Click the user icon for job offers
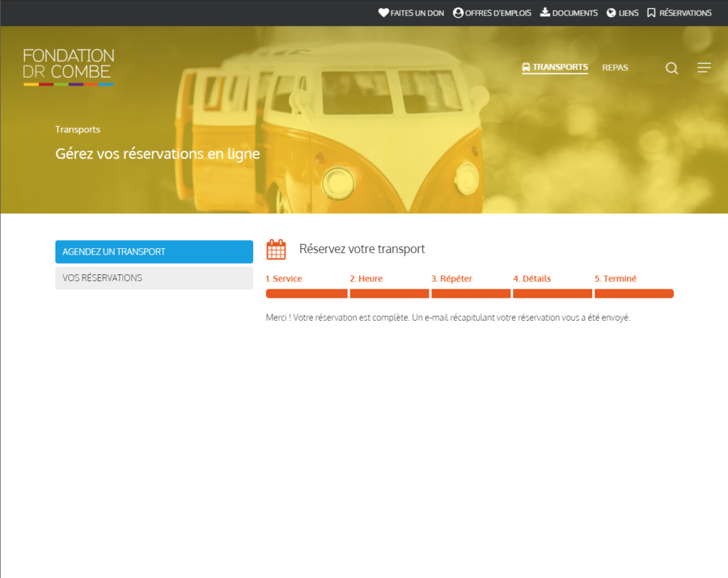 (x=458, y=13)
